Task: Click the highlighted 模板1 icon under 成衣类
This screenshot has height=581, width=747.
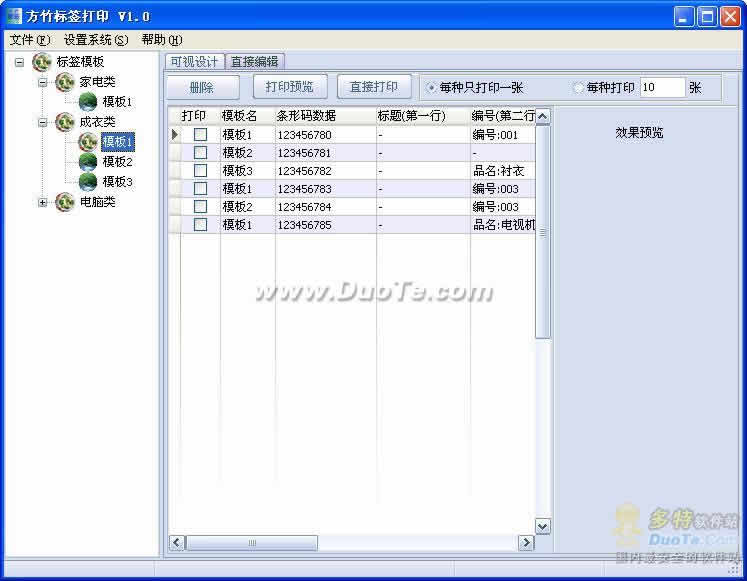Action: click(x=88, y=142)
